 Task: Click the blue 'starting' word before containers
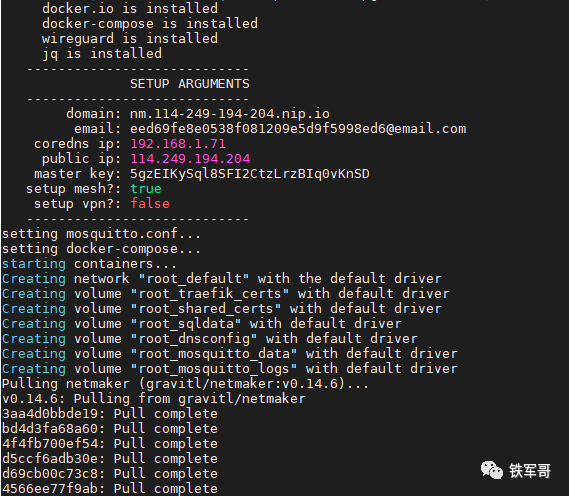point(34,264)
